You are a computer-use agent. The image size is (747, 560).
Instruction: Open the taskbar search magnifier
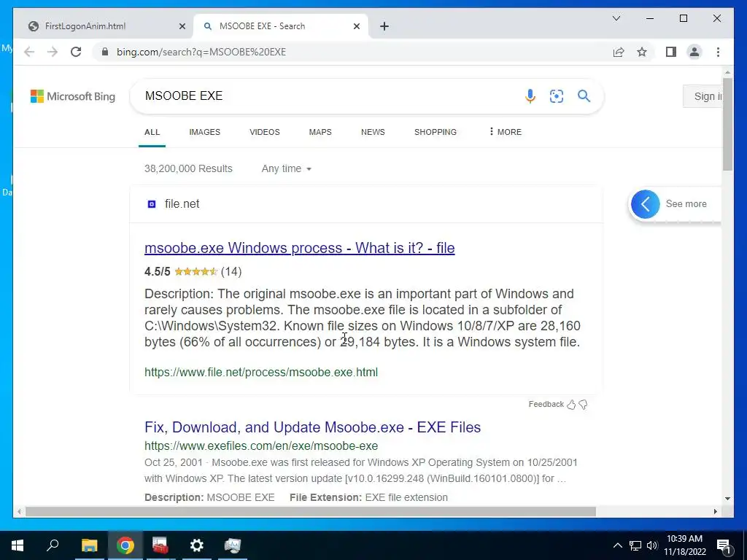coord(53,545)
